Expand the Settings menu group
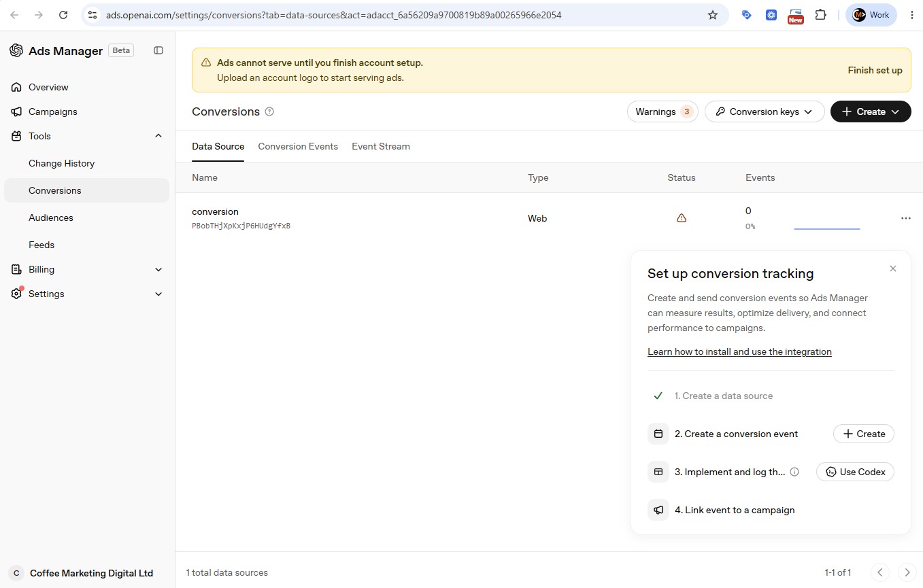This screenshot has width=923, height=588. click(86, 294)
